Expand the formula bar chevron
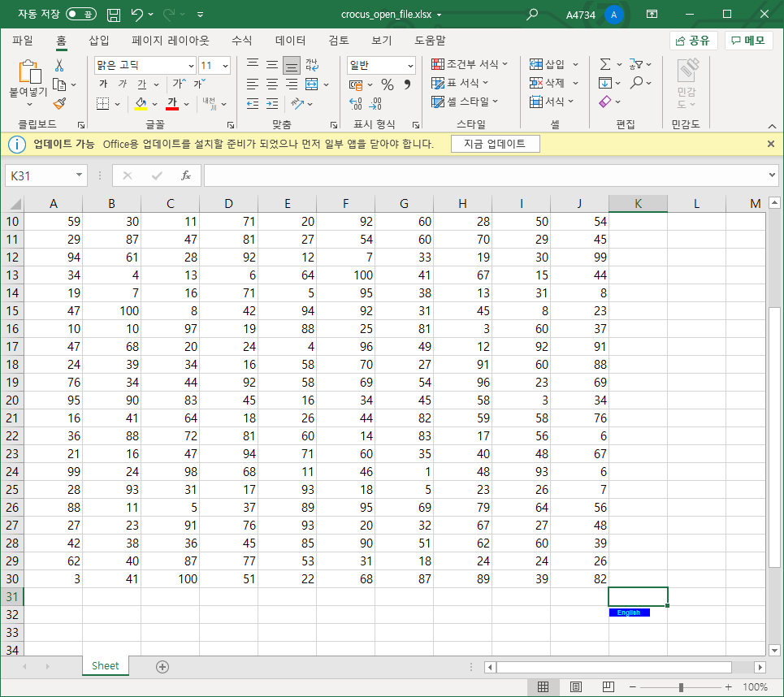The image size is (784, 697). tap(772, 175)
